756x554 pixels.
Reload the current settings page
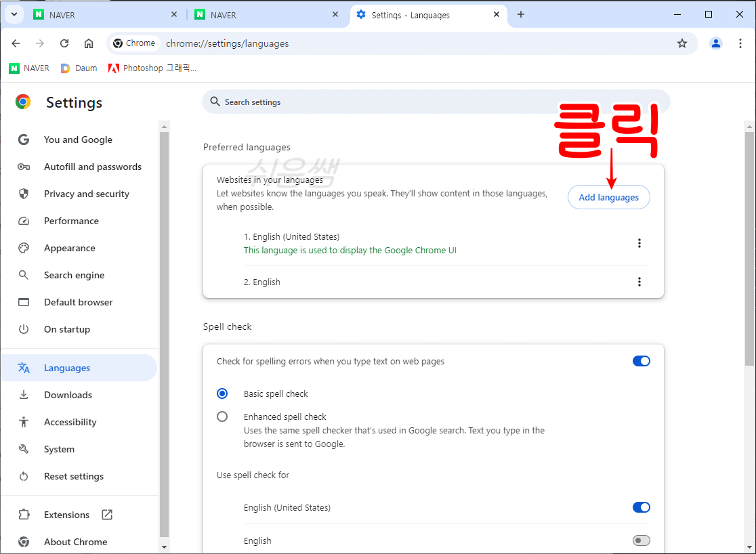(x=64, y=43)
